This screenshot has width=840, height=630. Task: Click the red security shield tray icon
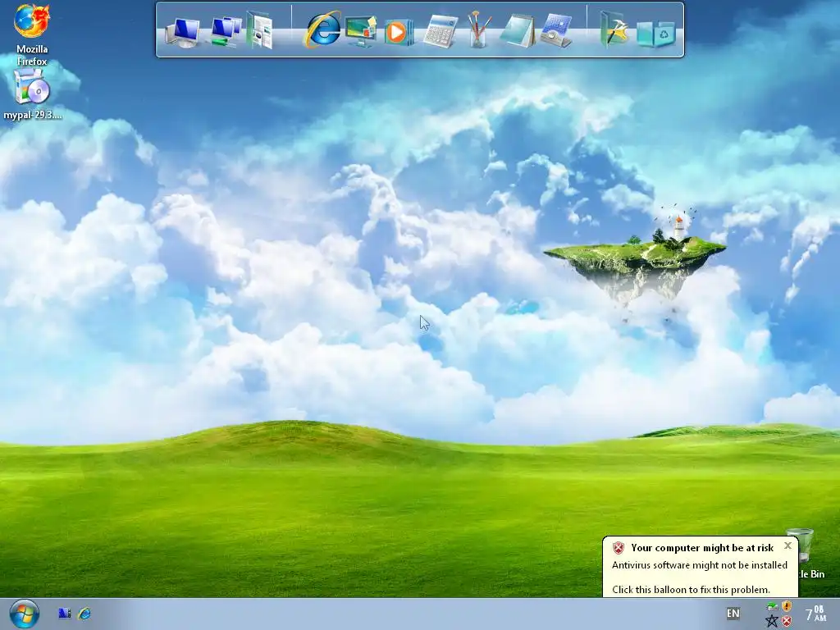pos(787,621)
